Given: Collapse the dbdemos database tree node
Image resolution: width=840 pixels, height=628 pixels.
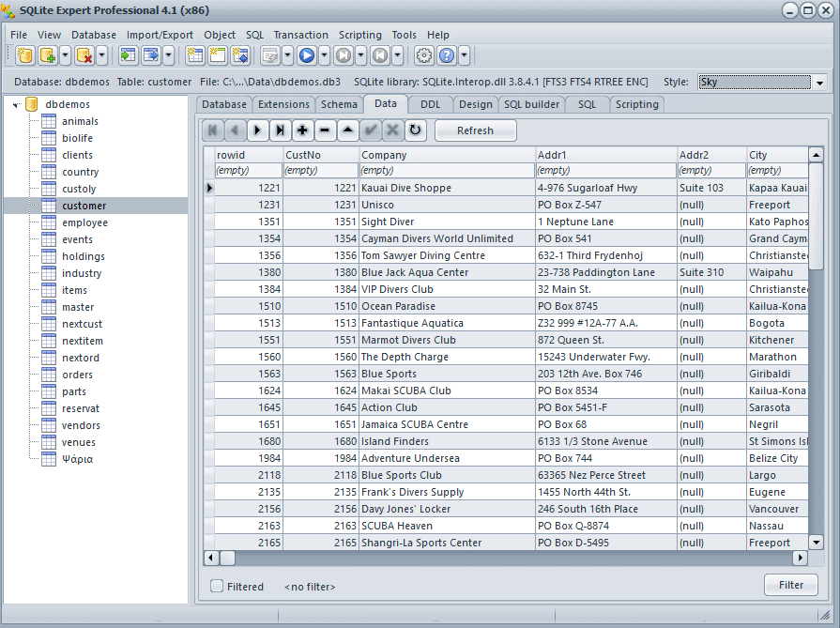Looking at the screenshot, I should (16, 104).
